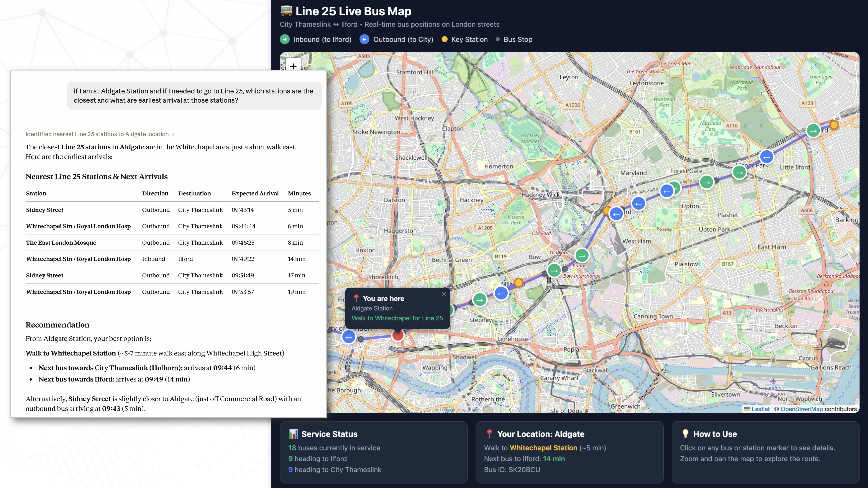The height and width of the screenshot is (488, 868).
Task: Select grey bus stop on Bow Interchange label
Action: [565, 269]
